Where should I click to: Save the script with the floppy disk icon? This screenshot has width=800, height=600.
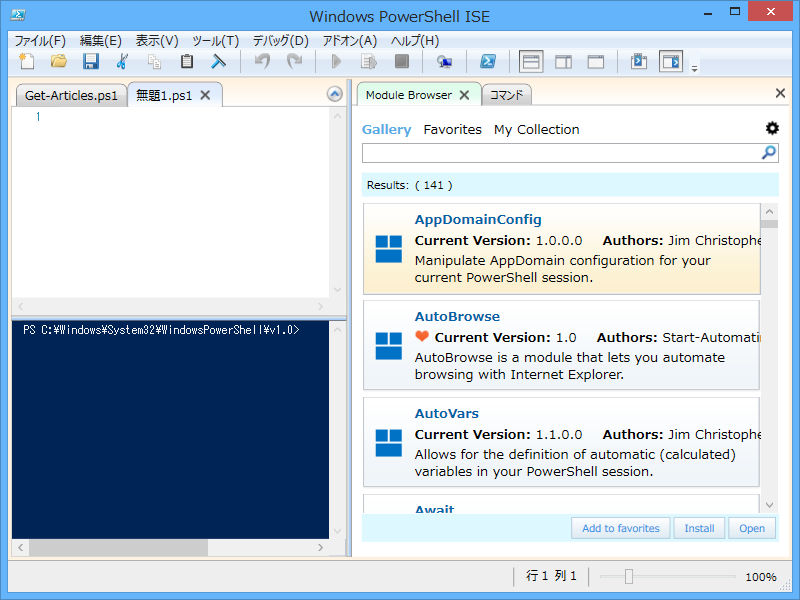click(91, 61)
